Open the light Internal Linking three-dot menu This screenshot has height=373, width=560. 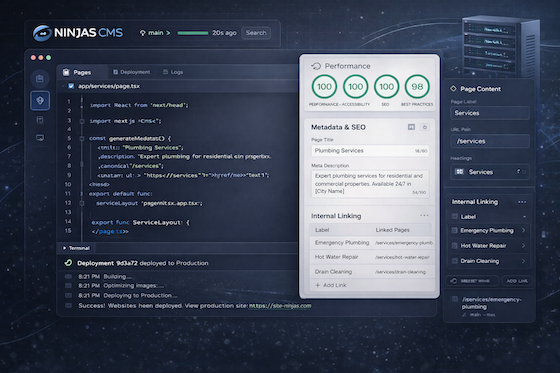click(x=424, y=215)
